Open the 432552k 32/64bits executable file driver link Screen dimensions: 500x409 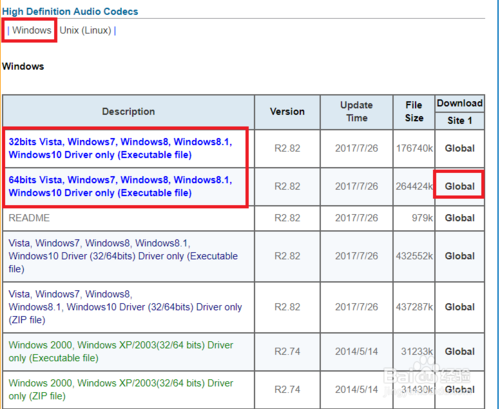(x=123, y=256)
